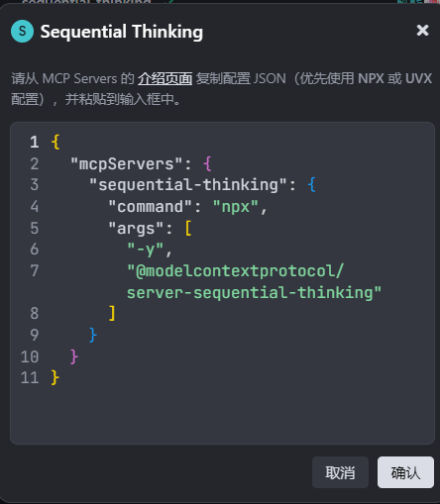This screenshot has width=440, height=504.
Task: Confirm with the 确认 button
Action: (405, 472)
